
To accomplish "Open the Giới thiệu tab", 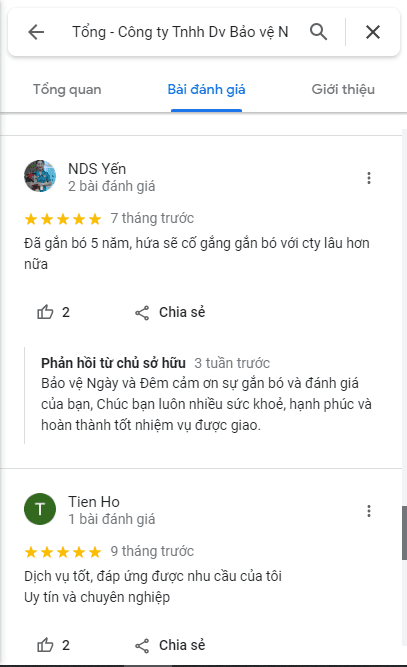I will (343, 90).
